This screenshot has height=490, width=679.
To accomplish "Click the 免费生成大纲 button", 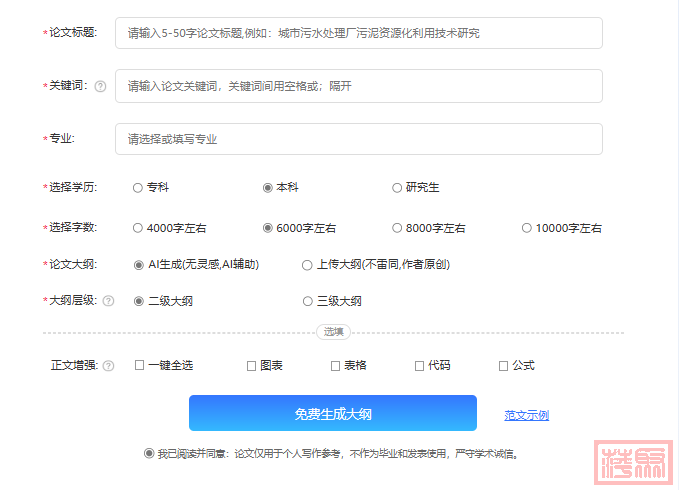I will pos(333,414).
